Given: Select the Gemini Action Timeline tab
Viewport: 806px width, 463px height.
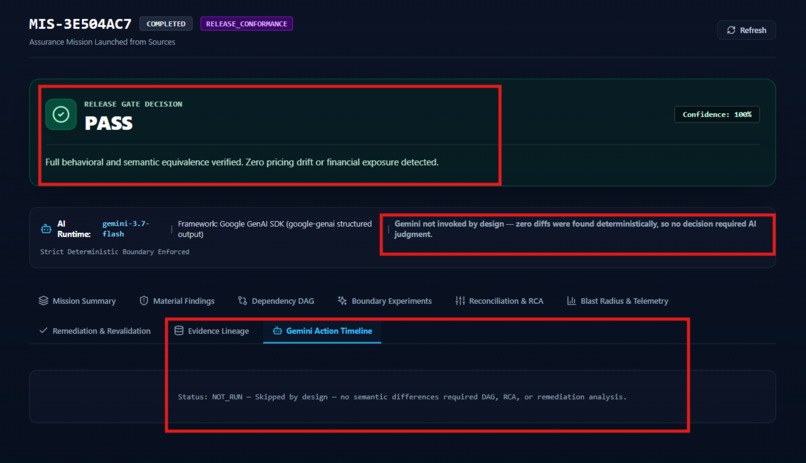Looking at the screenshot, I should (322, 331).
